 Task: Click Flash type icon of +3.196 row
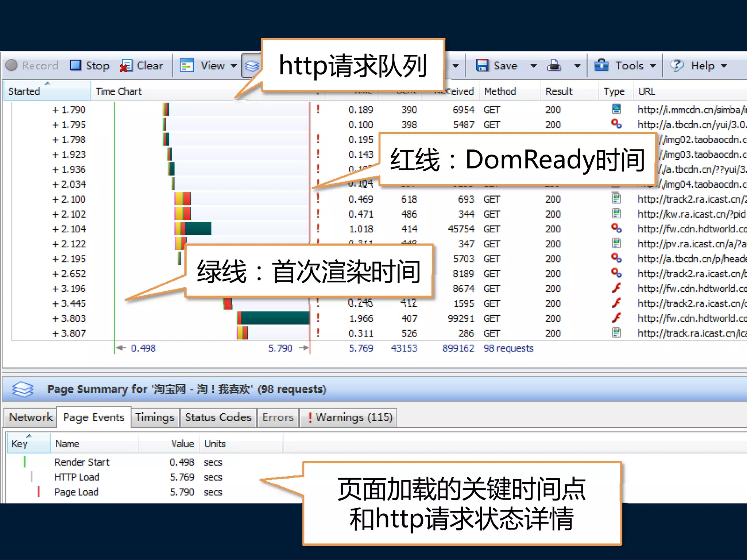[x=616, y=288]
